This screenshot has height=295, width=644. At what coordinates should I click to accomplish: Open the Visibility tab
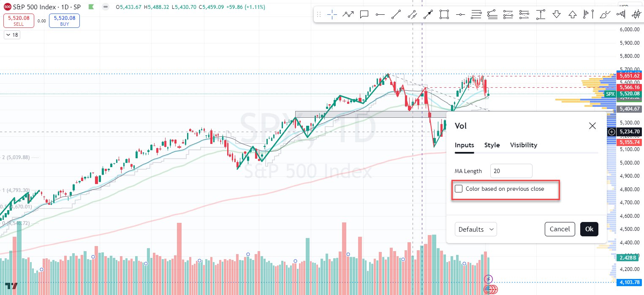tap(523, 145)
